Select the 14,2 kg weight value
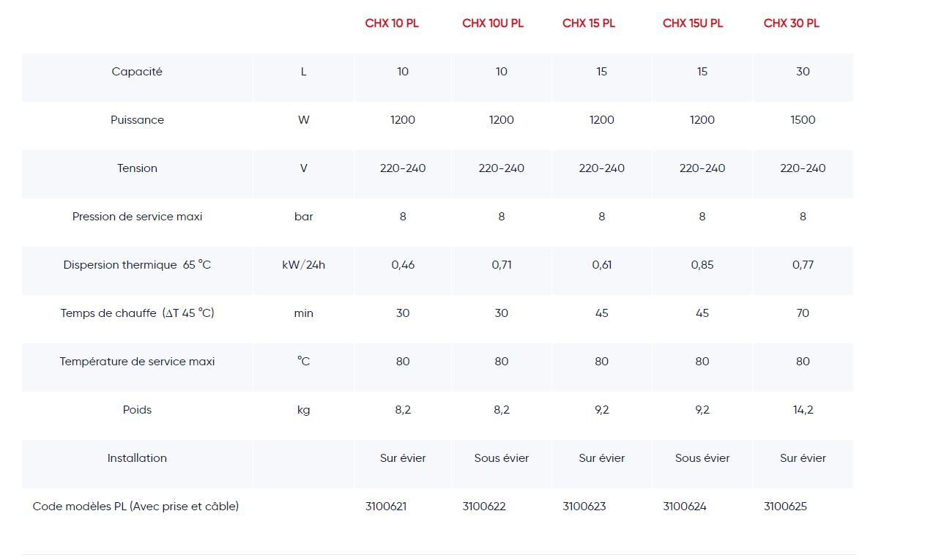The image size is (925, 560). [803, 410]
